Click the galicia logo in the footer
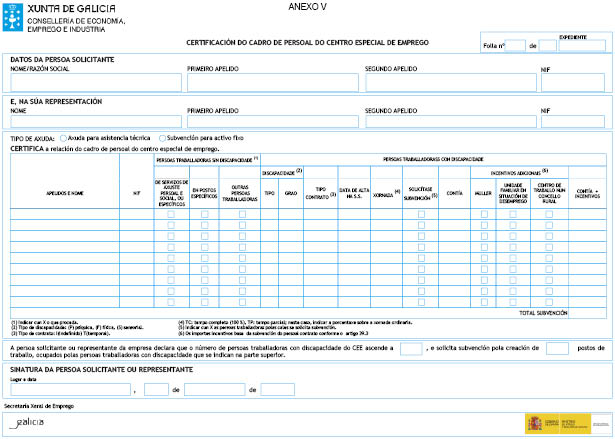615x439 pixels. pyautogui.click(x=27, y=423)
